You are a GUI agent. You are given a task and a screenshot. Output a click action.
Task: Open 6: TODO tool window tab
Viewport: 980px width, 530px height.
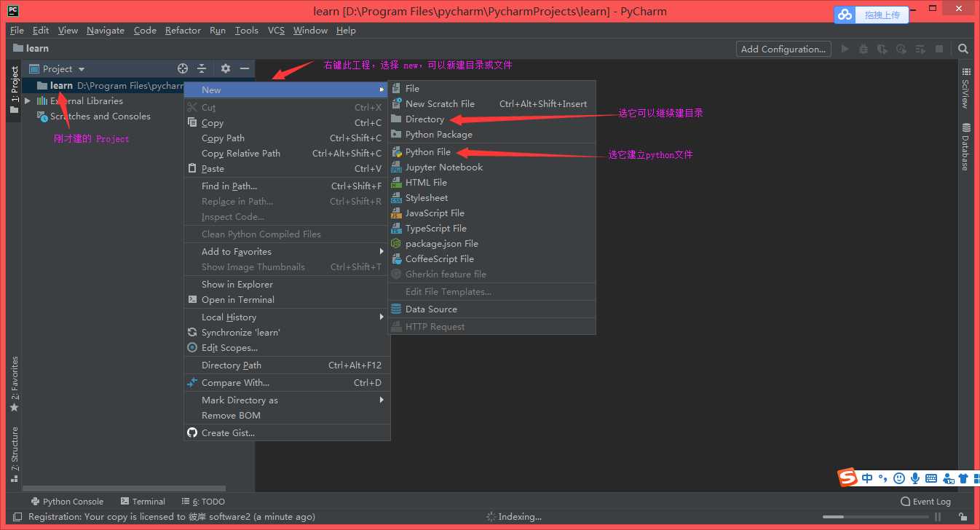pyautogui.click(x=203, y=502)
